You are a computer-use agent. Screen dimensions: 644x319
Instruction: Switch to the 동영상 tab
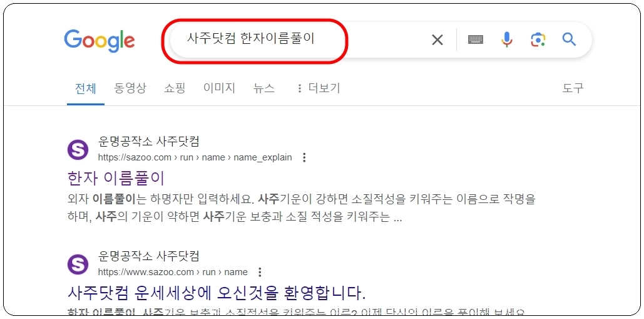[130, 88]
